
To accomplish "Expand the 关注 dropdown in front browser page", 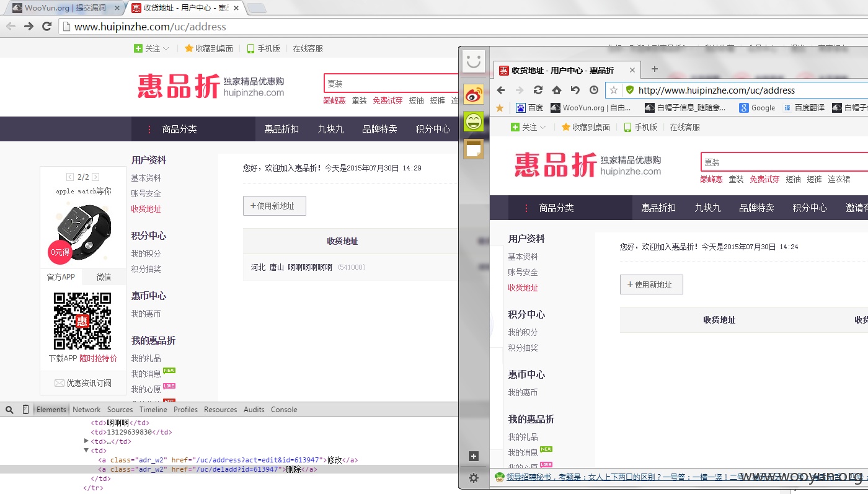I will (529, 127).
